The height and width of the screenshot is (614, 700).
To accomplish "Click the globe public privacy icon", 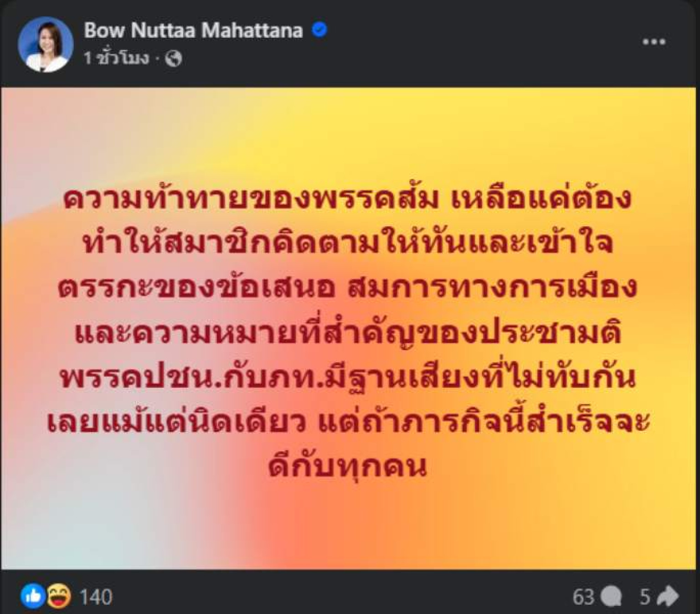I will [x=174, y=58].
